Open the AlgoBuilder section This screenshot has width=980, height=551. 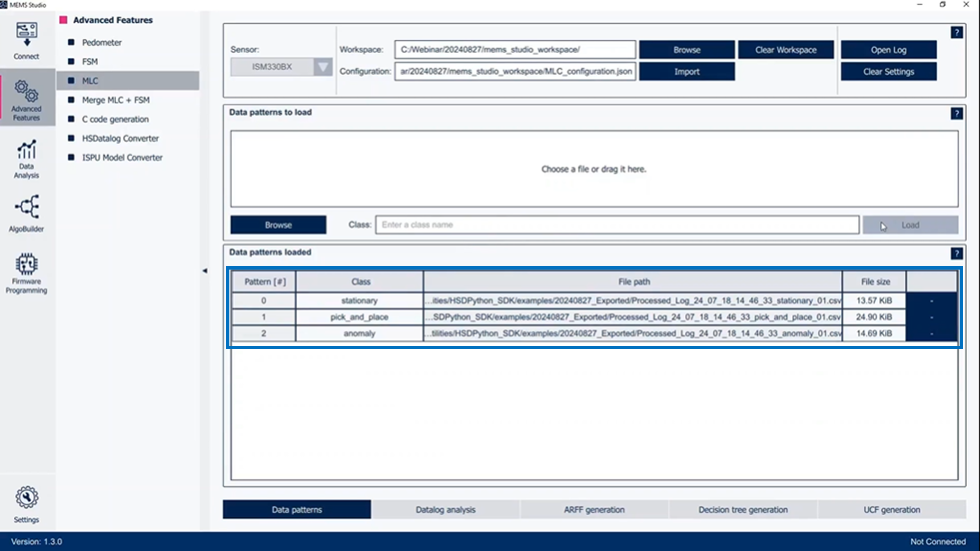[27, 212]
